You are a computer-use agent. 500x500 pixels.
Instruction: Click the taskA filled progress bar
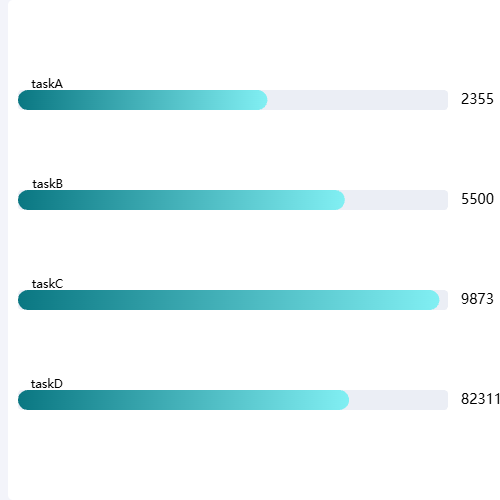143,100
